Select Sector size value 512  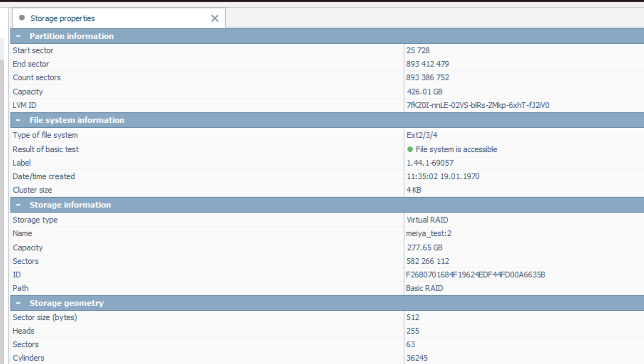[413, 317]
